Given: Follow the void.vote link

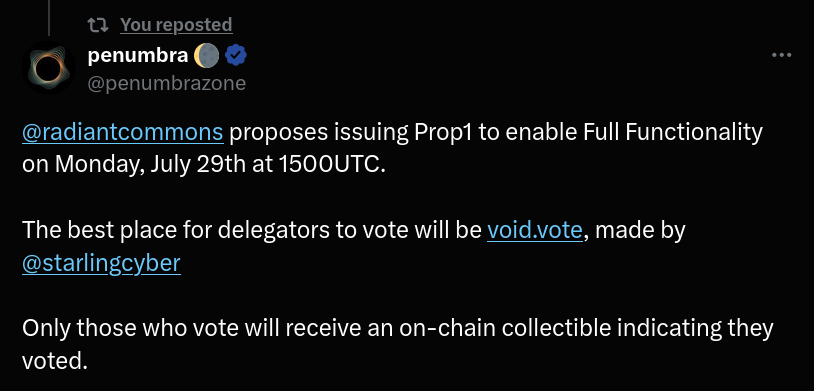Looking at the screenshot, I should pyautogui.click(x=535, y=231).
